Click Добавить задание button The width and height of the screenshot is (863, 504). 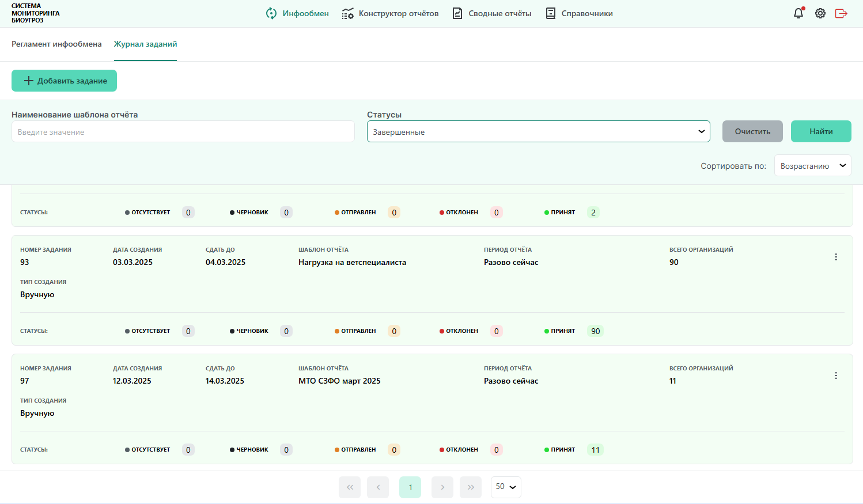point(64,81)
